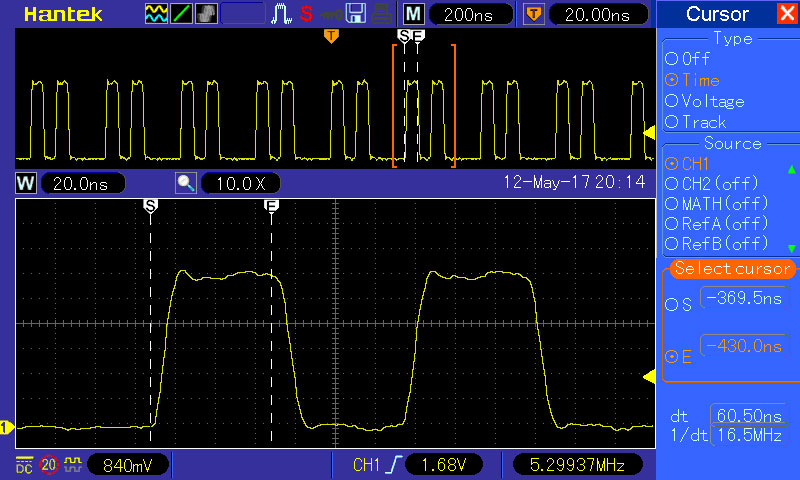Click the magnifier zoom icon
The width and height of the screenshot is (800, 480).
pos(185,183)
